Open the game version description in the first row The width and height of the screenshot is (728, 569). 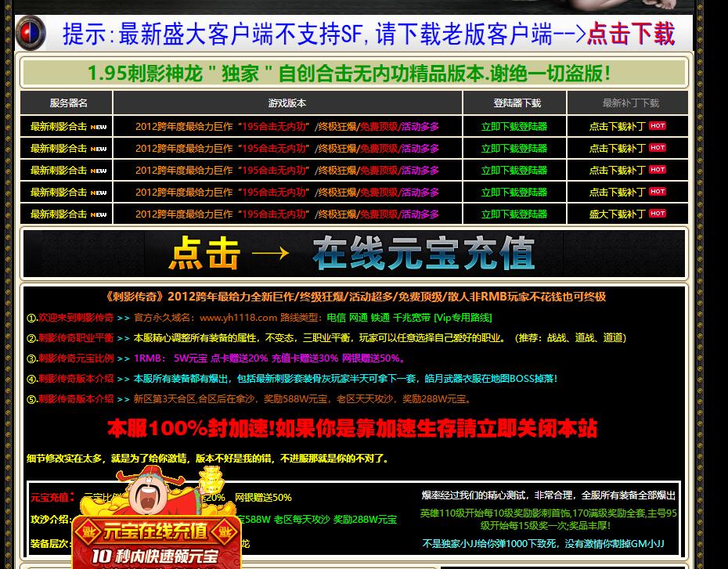(x=287, y=126)
